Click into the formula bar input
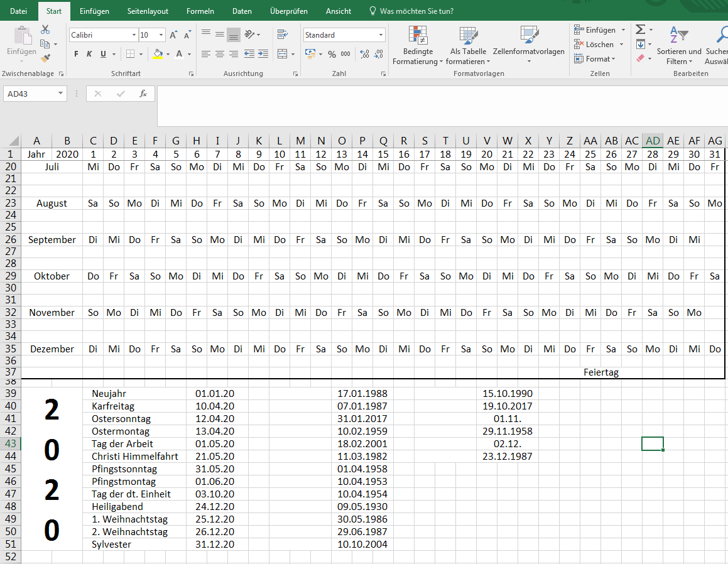 pos(442,106)
